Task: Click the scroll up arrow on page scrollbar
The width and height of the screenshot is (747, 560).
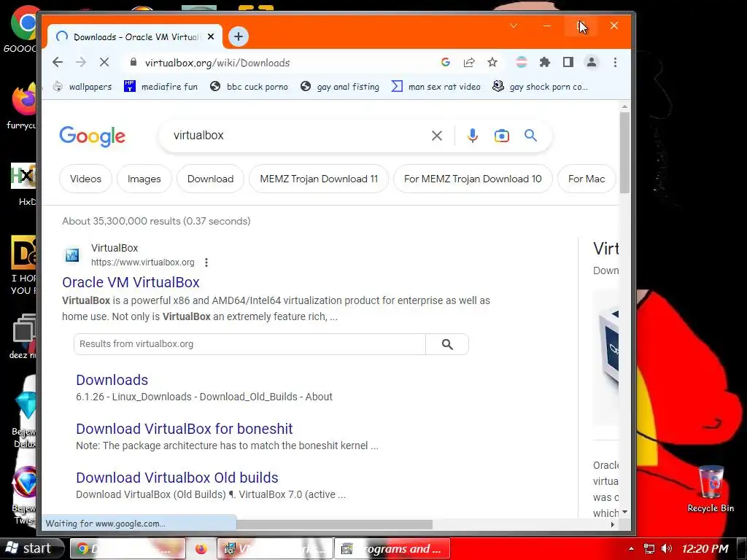Action: coord(624,107)
